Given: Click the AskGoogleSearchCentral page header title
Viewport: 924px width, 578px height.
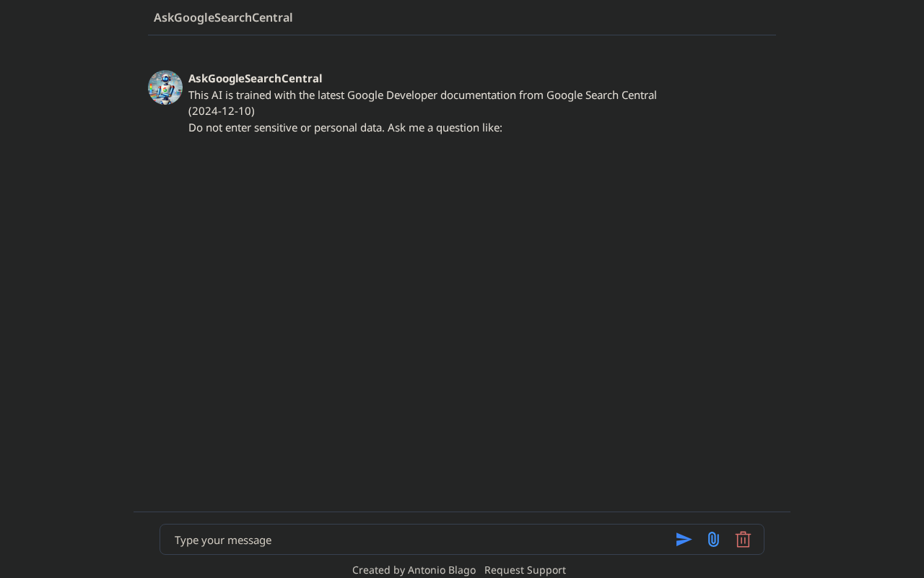Looking at the screenshot, I should tap(223, 17).
